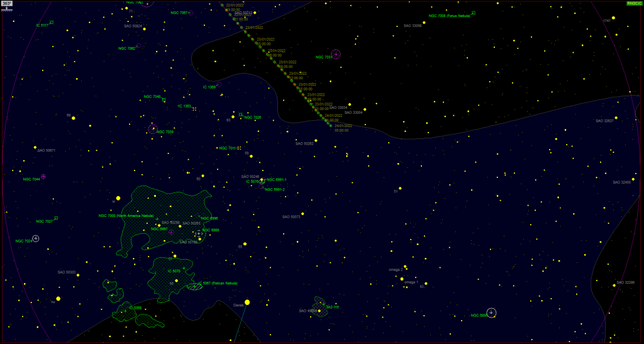Click the IC 5067 (Pelican Nebula) label
644x344 pixels.
point(218,283)
